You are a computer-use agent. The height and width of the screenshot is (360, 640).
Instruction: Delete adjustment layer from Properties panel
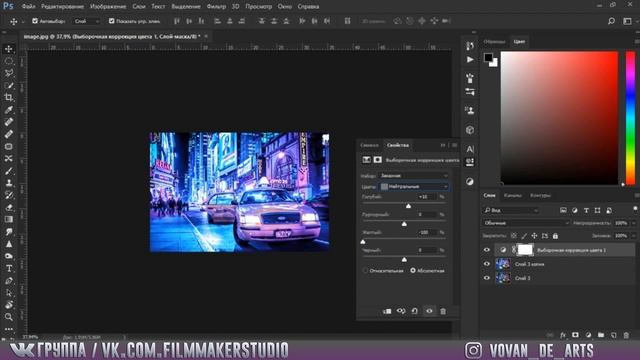coord(443,311)
